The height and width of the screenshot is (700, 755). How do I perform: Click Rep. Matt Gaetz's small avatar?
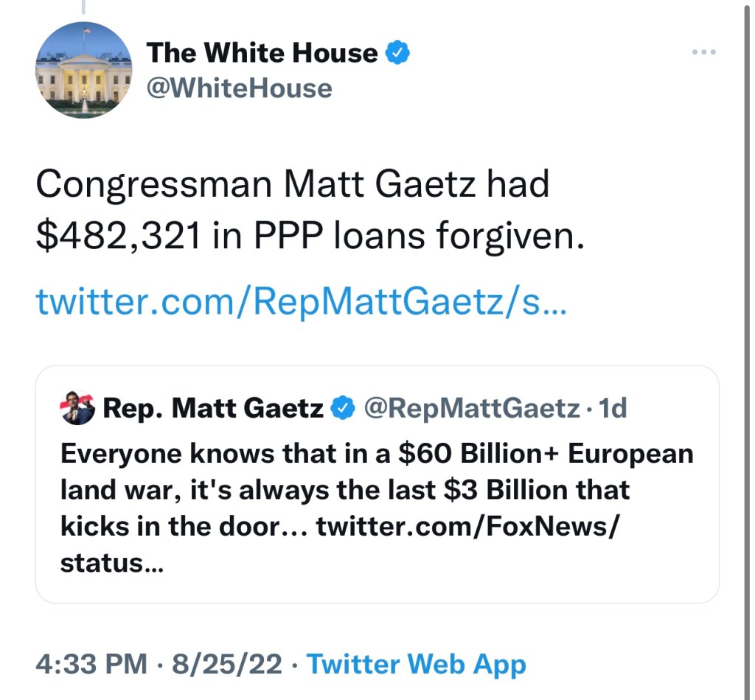point(77,407)
